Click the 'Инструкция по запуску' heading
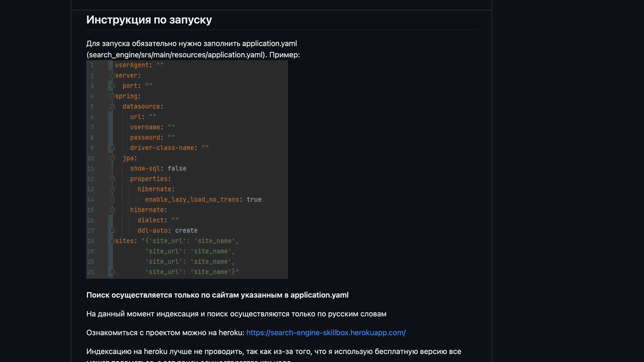The image size is (644, 362). pos(149,20)
